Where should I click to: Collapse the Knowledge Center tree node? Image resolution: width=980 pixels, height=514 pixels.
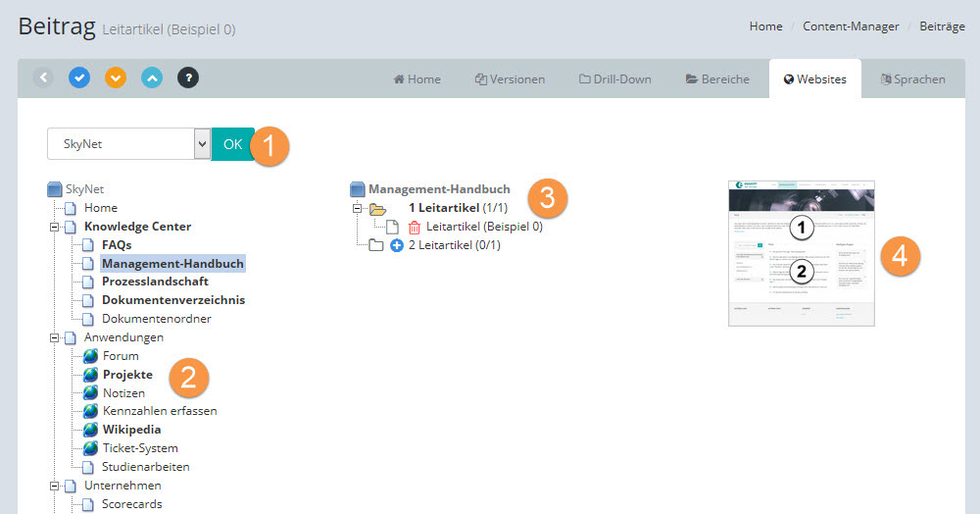(54, 227)
